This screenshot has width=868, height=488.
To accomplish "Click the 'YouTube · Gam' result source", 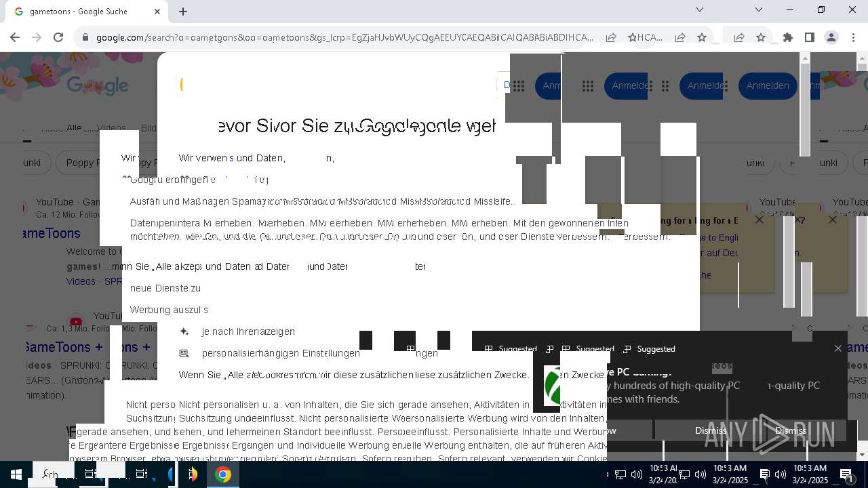I will tap(68, 202).
